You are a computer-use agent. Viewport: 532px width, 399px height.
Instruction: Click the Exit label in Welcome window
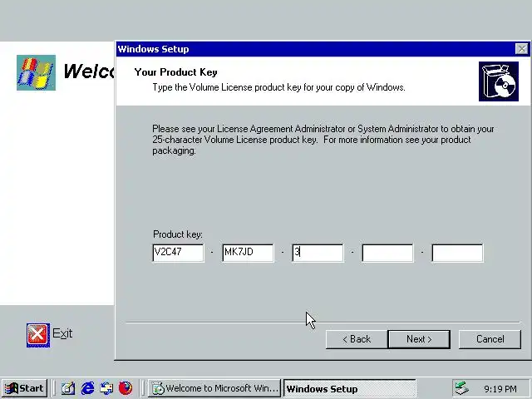pyautogui.click(x=62, y=333)
